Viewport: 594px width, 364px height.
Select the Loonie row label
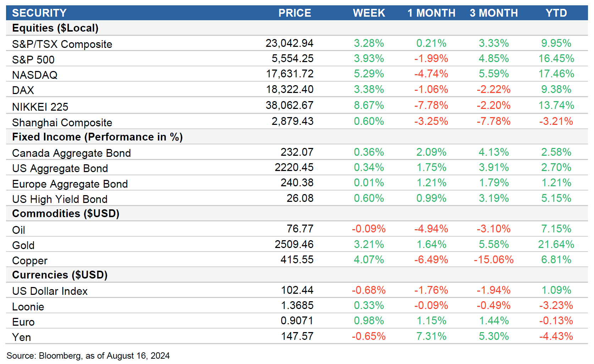[28, 307]
